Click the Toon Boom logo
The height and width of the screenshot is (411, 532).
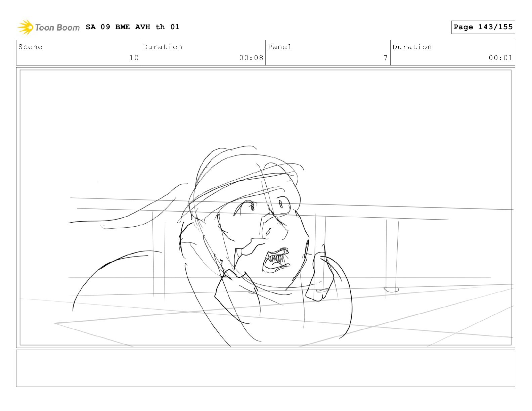49,27
